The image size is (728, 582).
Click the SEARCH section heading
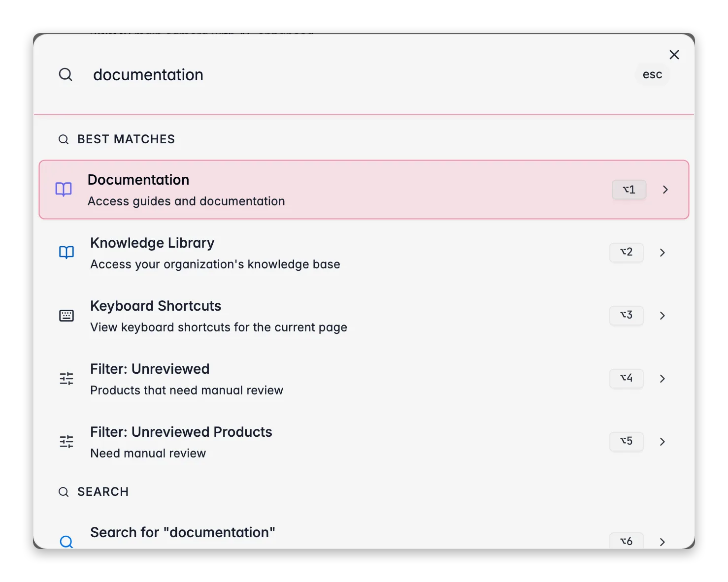pos(103,492)
